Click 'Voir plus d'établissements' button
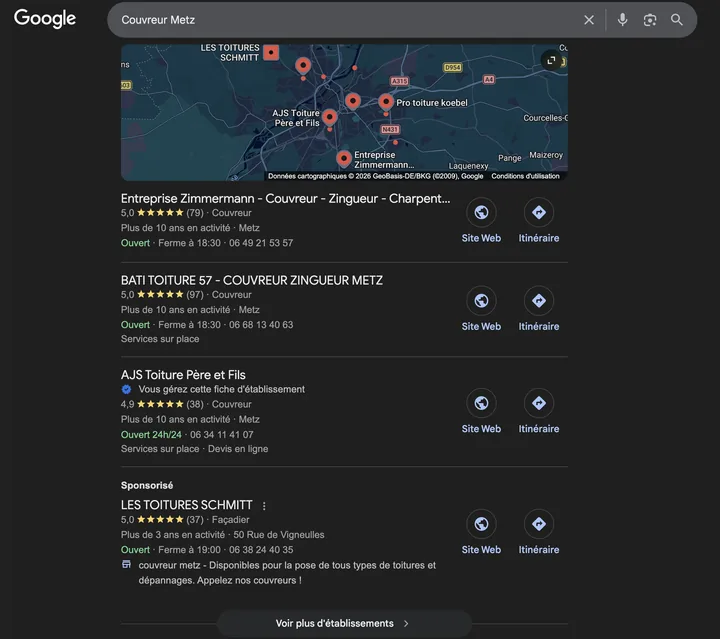The image size is (720, 639). (x=343, y=623)
